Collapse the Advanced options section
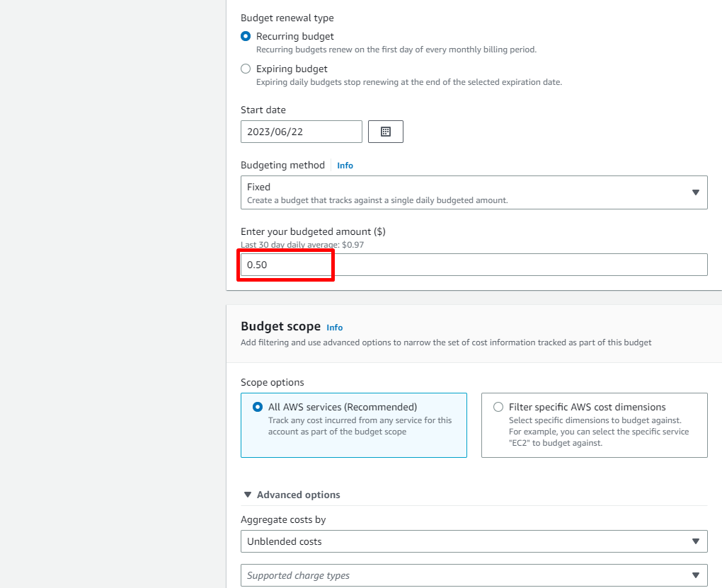The width and height of the screenshot is (722, 588). (x=298, y=495)
